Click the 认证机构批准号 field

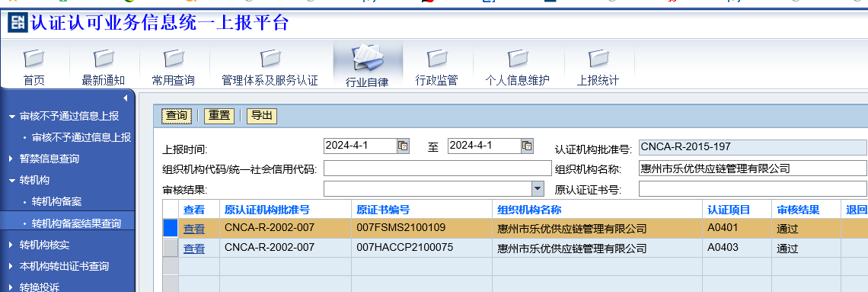[x=754, y=147]
